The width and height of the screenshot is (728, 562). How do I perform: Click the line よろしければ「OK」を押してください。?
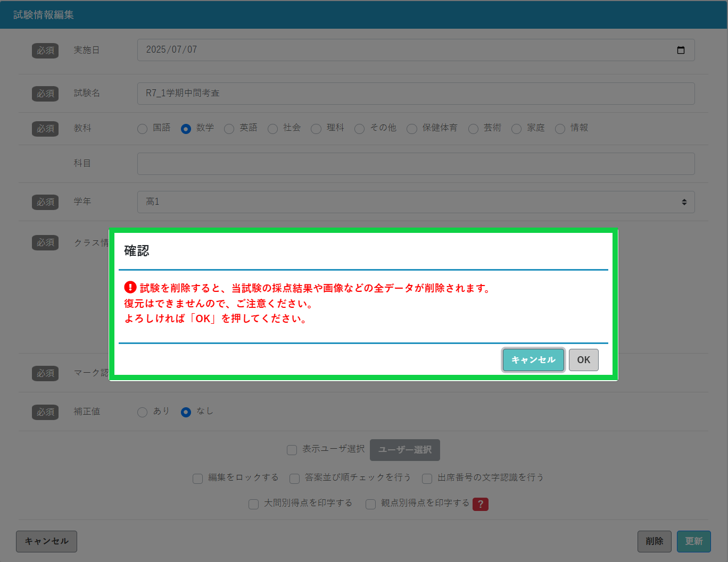pos(217,319)
